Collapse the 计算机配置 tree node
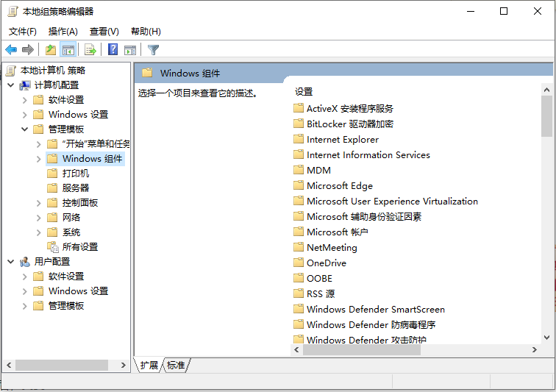Image resolution: width=556 pixels, height=392 pixels. [x=11, y=85]
